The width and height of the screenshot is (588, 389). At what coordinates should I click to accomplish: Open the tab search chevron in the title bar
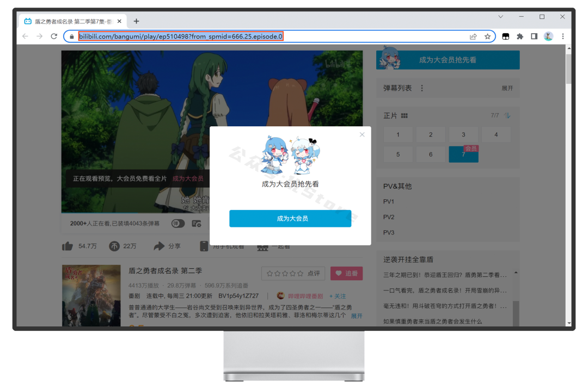point(501,16)
